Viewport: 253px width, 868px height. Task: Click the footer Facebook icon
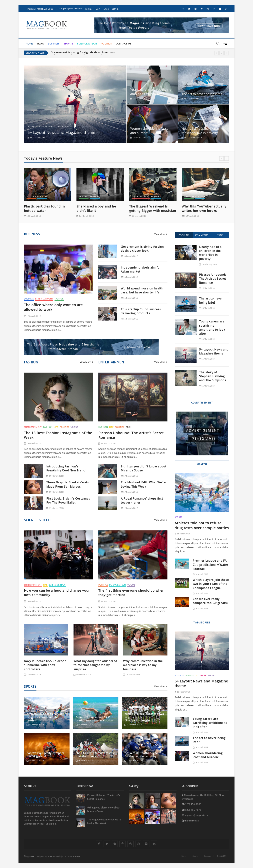(99, 843)
